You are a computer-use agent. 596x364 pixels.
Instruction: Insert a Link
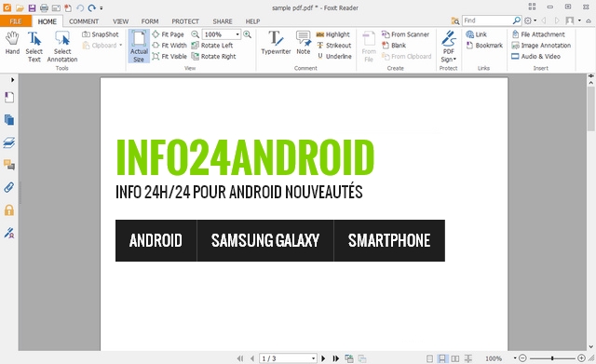coord(476,34)
